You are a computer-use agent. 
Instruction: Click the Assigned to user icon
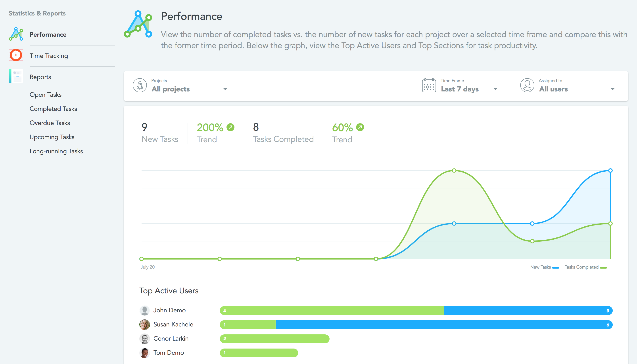click(527, 85)
